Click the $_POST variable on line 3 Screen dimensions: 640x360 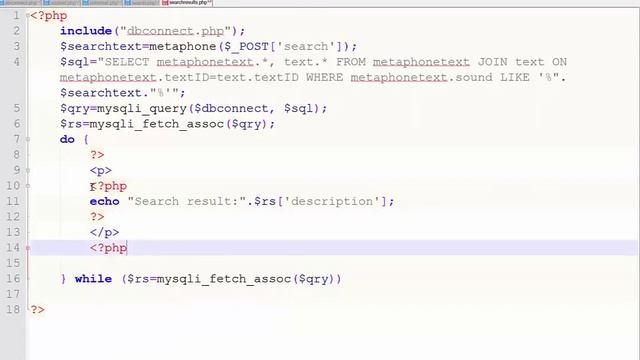pyautogui.click(x=246, y=47)
